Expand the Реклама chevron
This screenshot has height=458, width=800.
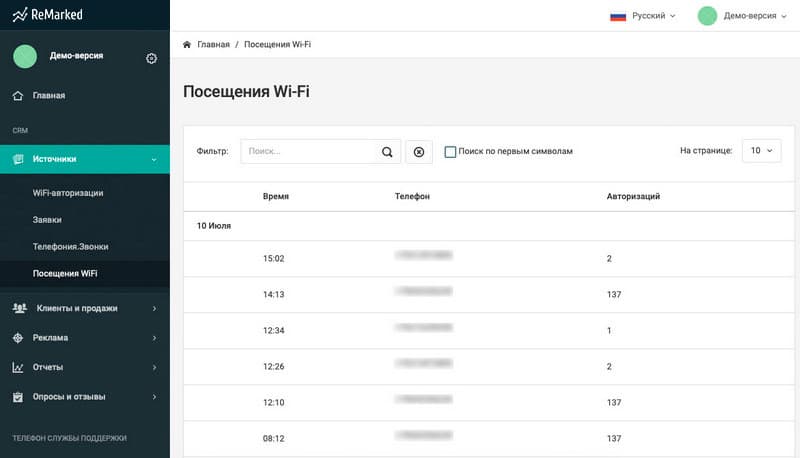154,338
